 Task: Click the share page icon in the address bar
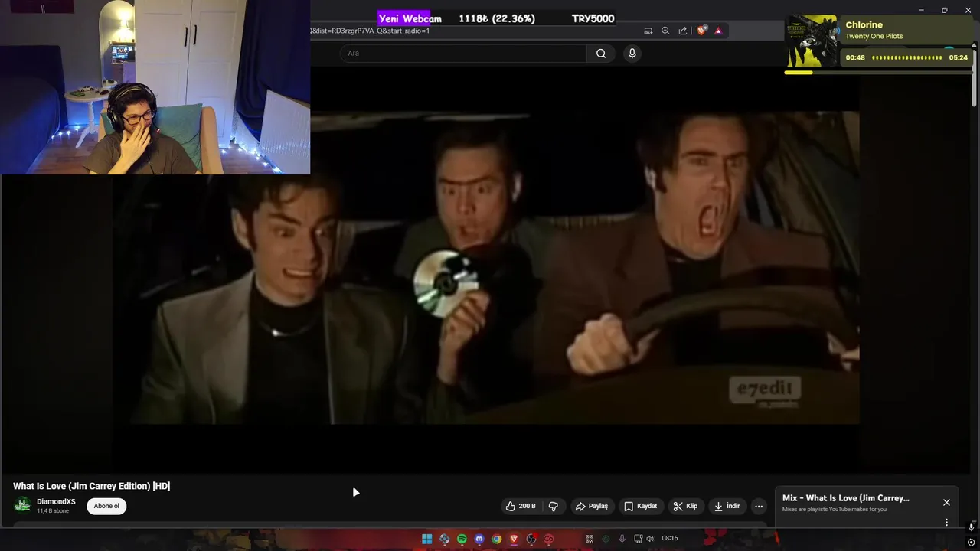pos(683,31)
